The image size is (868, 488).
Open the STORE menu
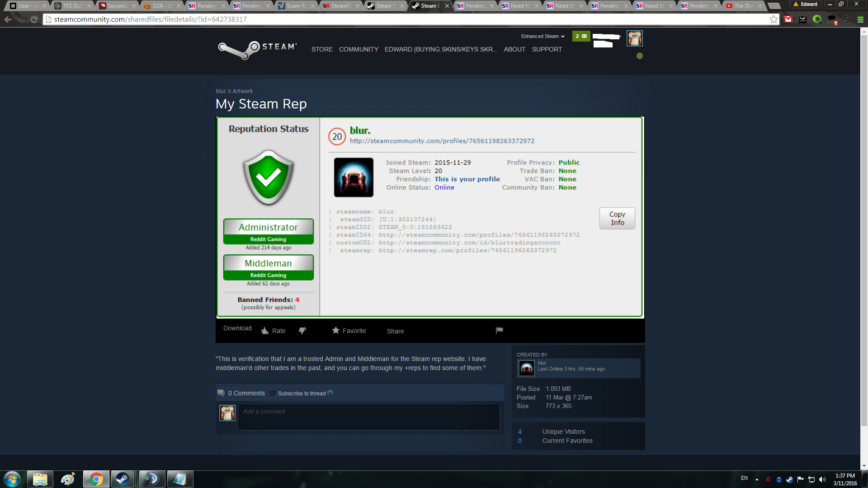coord(322,49)
